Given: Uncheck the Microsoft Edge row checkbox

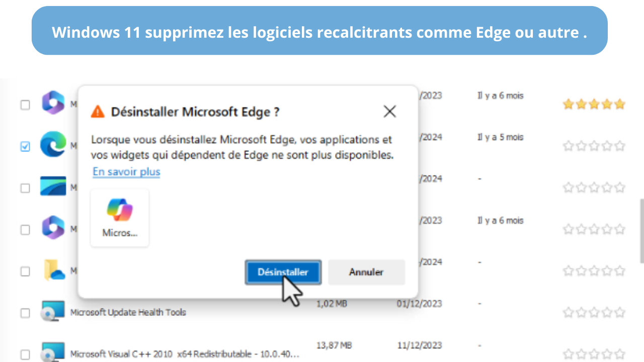Looking at the screenshot, I should coord(25,146).
